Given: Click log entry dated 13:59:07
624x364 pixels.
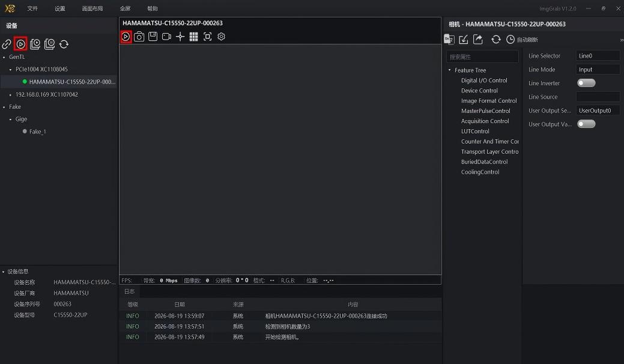Looking at the screenshot, I should tap(280, 316).
